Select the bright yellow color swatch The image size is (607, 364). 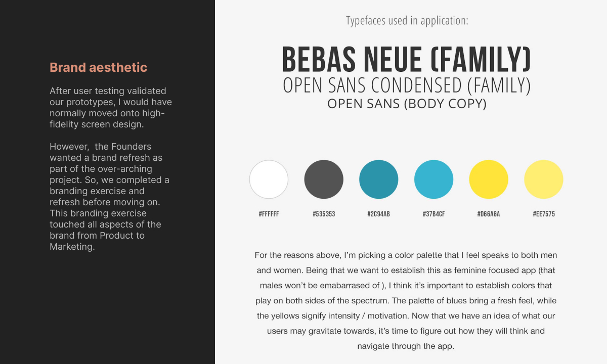point(489,179)
